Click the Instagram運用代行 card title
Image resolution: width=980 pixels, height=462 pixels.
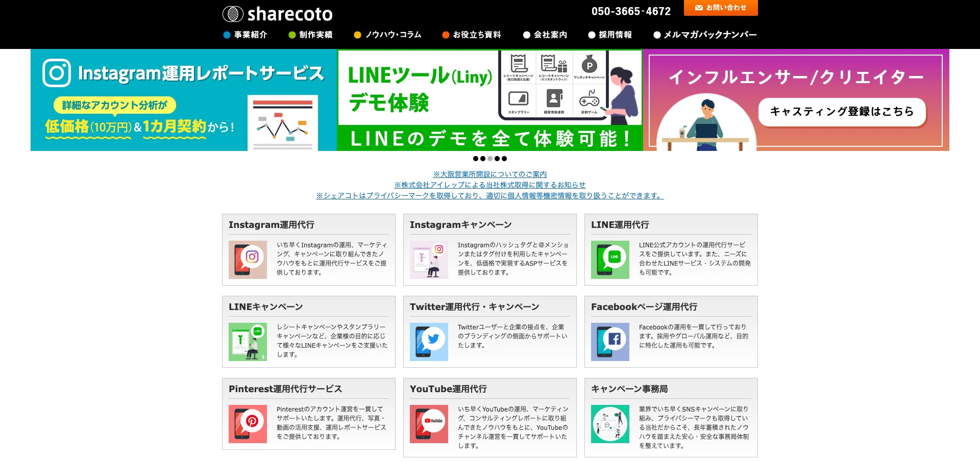[x=272, y=225]
